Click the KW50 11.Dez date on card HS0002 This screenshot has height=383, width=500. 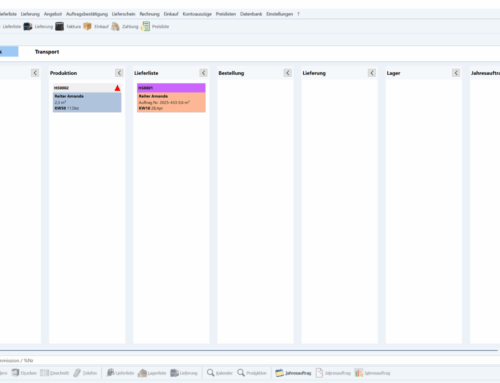pos(67,108)
